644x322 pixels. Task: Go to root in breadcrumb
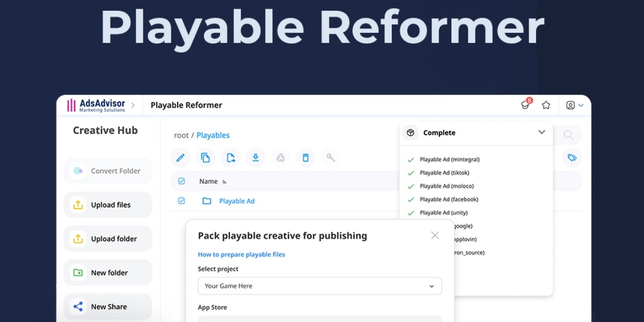tap(181, 135)
